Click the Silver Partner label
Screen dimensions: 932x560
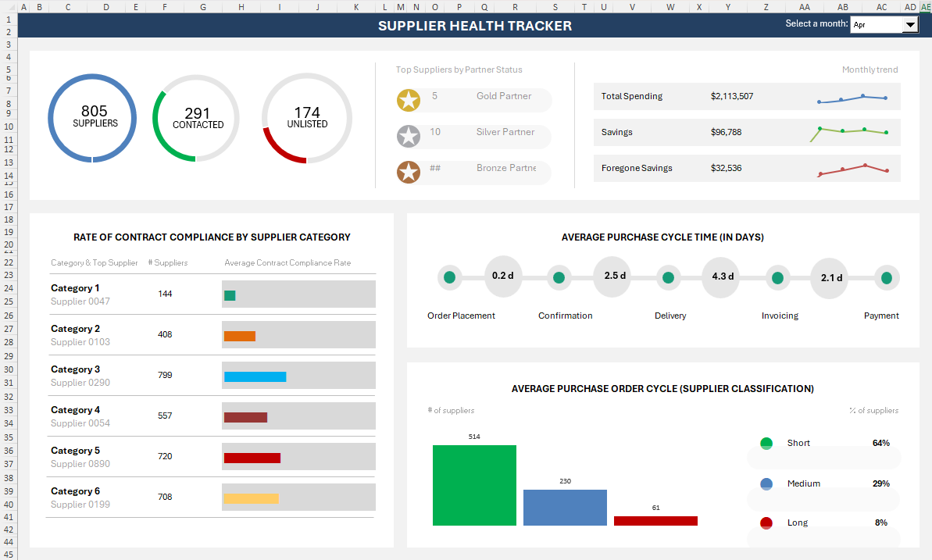(505, 132)
